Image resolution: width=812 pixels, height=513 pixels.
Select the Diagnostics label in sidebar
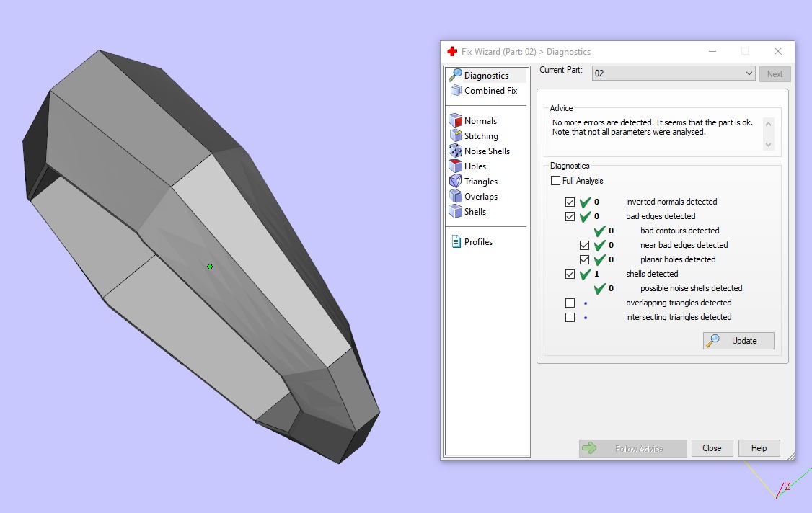pos(486,76)
